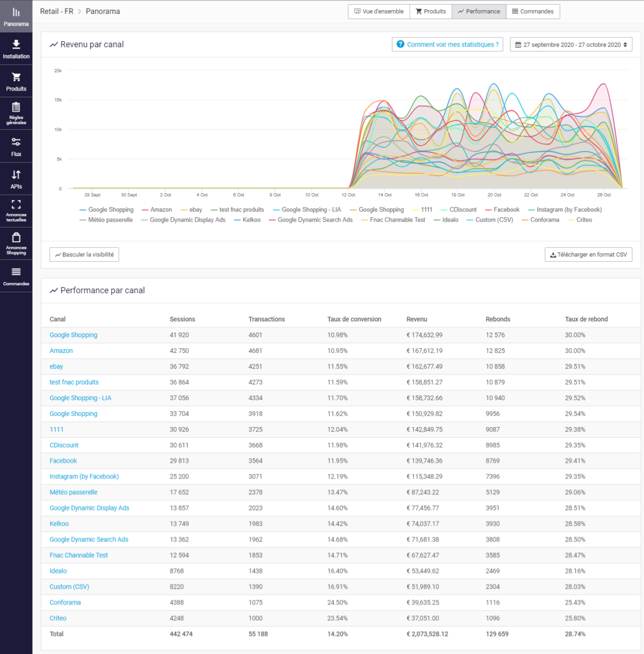Viewport: 644px width, 654px height.
Task: Download chart data as CSV
Action: 588,255
